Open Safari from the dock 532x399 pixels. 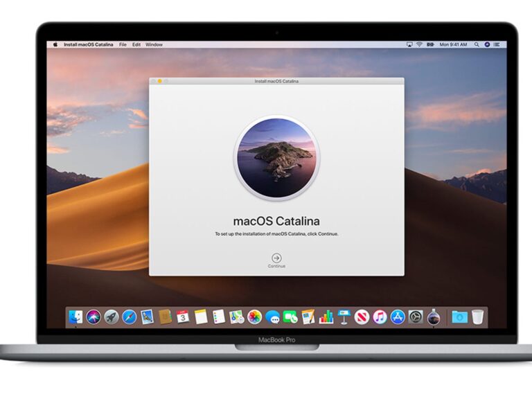click(130, 317)
